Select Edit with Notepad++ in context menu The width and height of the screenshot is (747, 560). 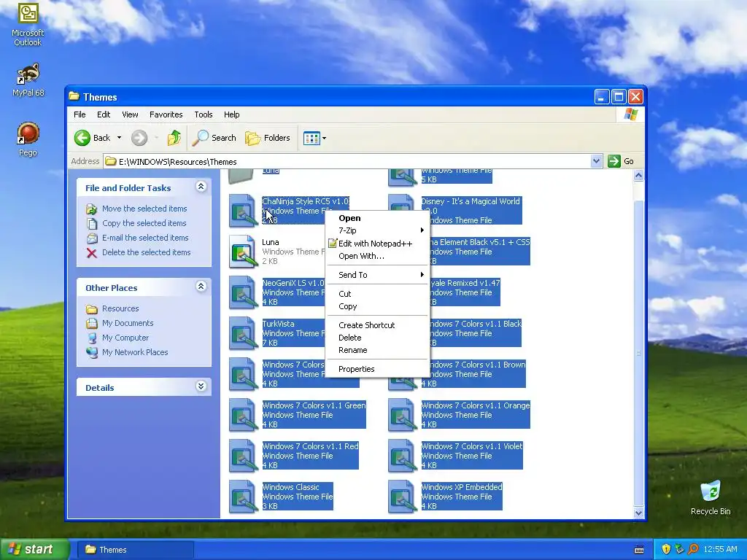[x=377, y=244]
